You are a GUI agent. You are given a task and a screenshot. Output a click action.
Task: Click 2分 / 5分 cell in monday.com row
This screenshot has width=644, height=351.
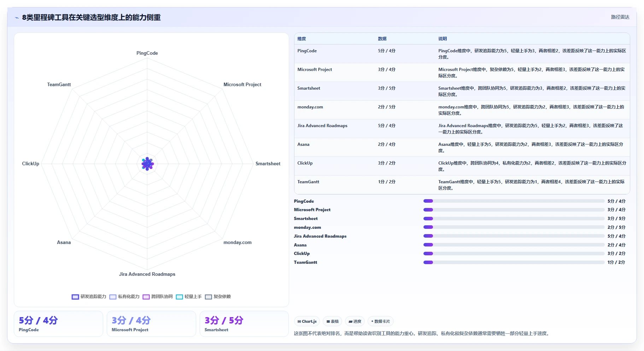387,107
